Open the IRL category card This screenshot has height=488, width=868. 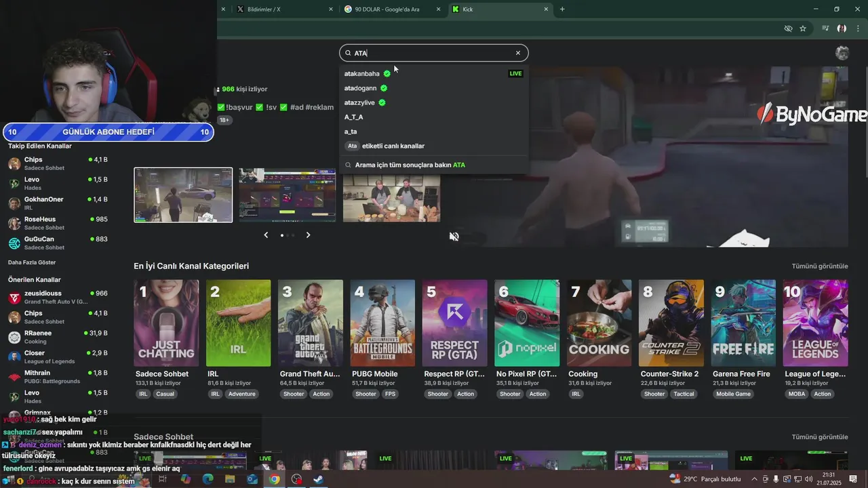coord(238,323)
